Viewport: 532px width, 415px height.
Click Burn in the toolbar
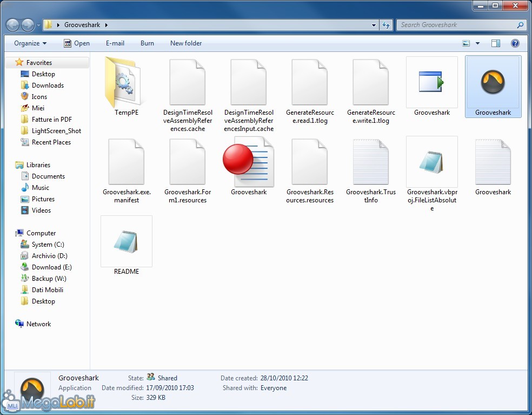point(147,43)
